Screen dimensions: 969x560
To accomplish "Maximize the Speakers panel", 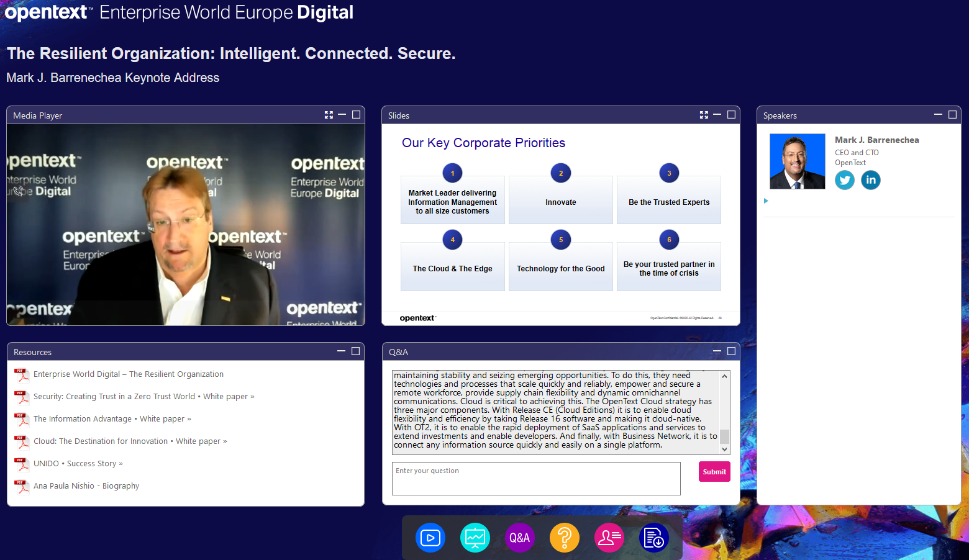I will (x=952, y=115).
